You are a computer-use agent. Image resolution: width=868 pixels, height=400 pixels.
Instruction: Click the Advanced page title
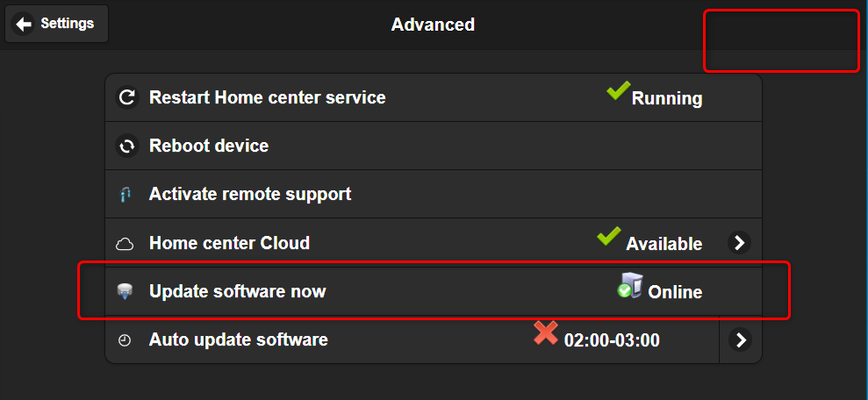coord(433,25)
